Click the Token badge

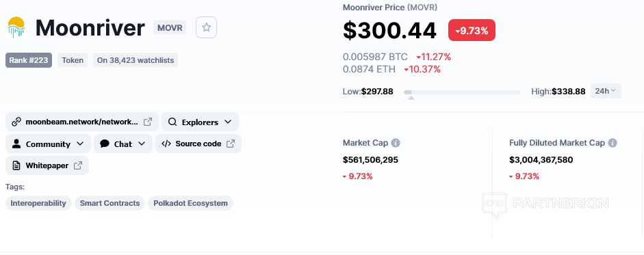pyautogui.click(x=73, y=60)
